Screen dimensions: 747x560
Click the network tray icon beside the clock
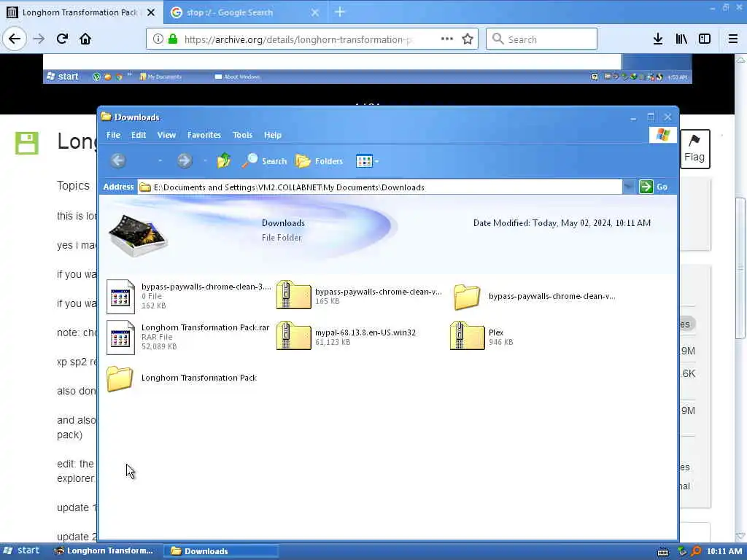pyautogui.click(x=682, y=551)
